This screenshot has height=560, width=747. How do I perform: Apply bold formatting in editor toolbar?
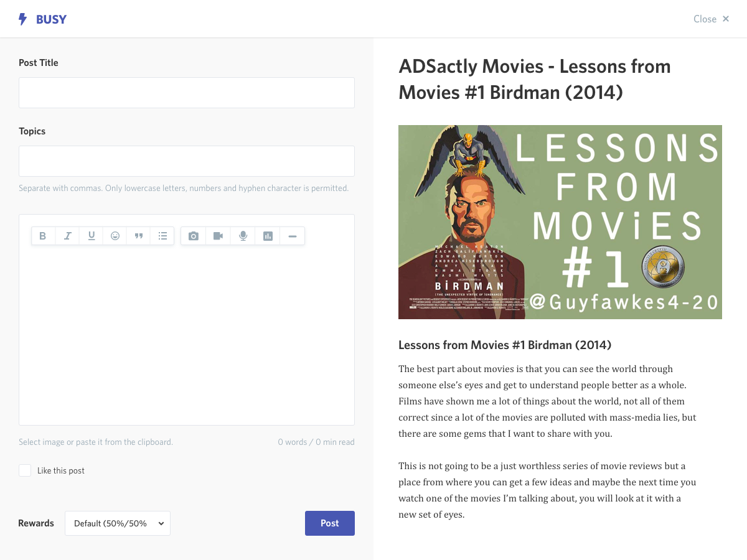click(43, 236)
